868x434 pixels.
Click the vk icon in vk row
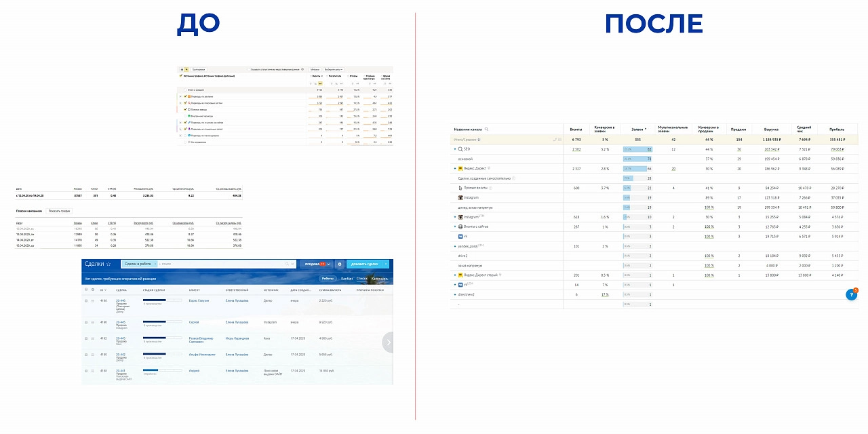460,236
